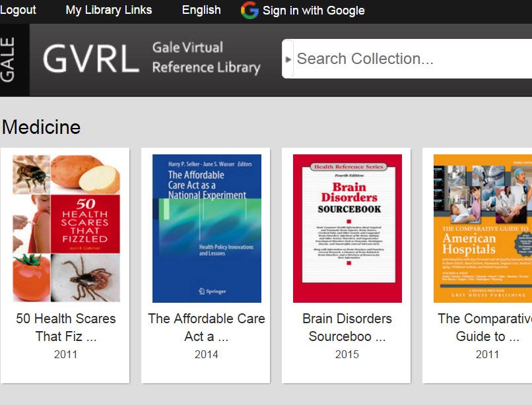Viewport: 532px width, 405px height.
Task: Expand the search options arrow
Action: (288, 59)
